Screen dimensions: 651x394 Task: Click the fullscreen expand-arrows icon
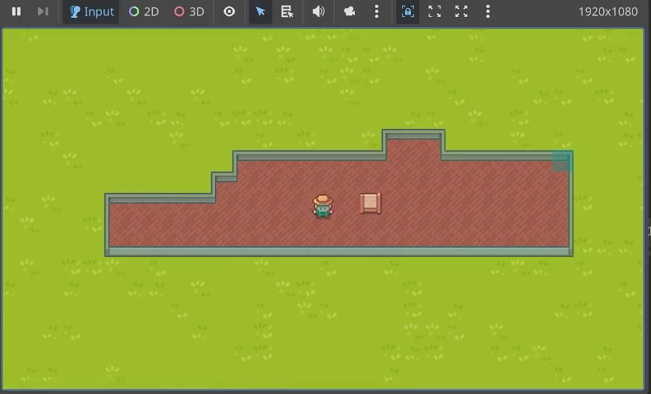point(461,11)
